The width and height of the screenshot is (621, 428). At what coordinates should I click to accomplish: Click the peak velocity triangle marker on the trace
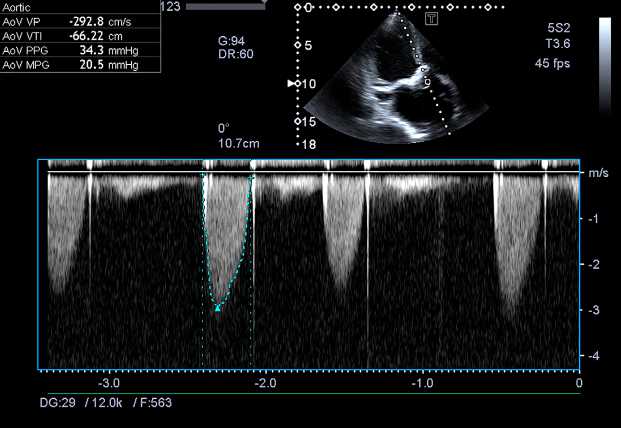click(x=217, y=308)
